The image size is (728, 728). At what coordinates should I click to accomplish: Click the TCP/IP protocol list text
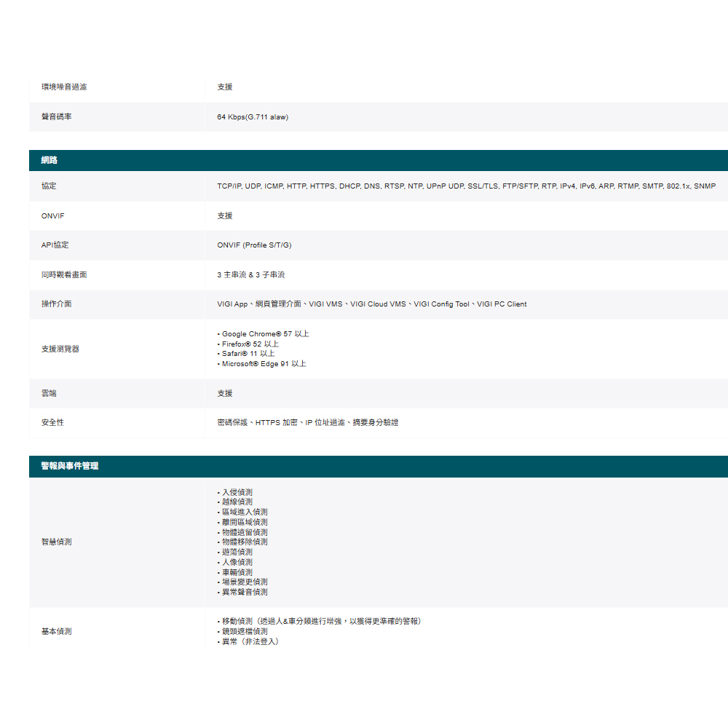tap(466, 186)
